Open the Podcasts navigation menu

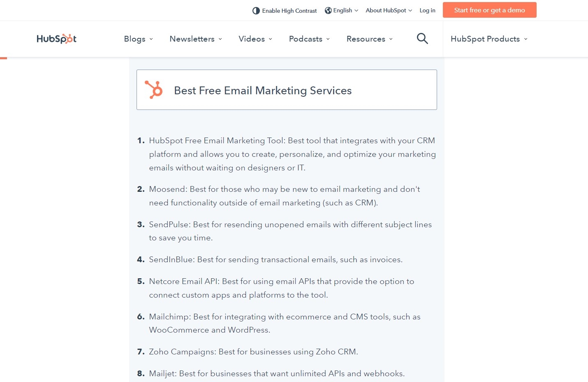coord(305,39)
